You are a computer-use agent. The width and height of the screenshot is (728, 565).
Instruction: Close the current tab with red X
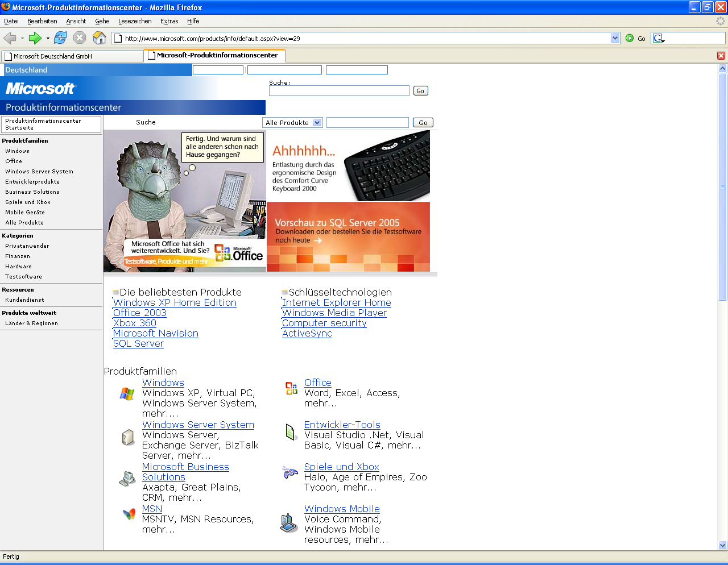point(721,56)
